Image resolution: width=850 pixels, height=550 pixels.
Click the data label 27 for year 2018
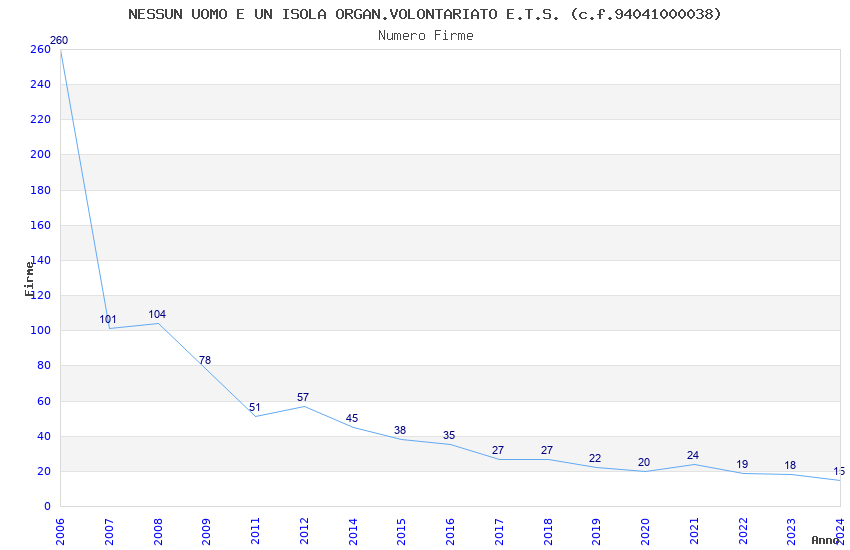pyautogui.click(x=547, y=450)
